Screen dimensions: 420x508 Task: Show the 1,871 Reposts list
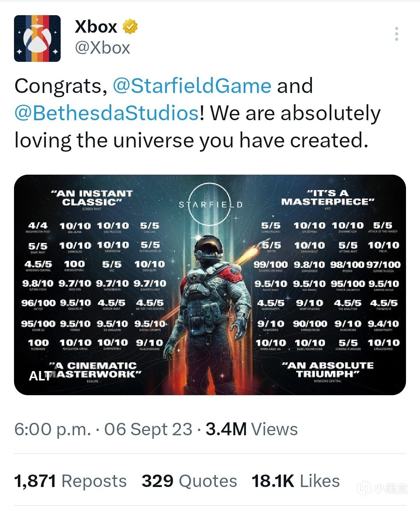click(x=70, y=481)
